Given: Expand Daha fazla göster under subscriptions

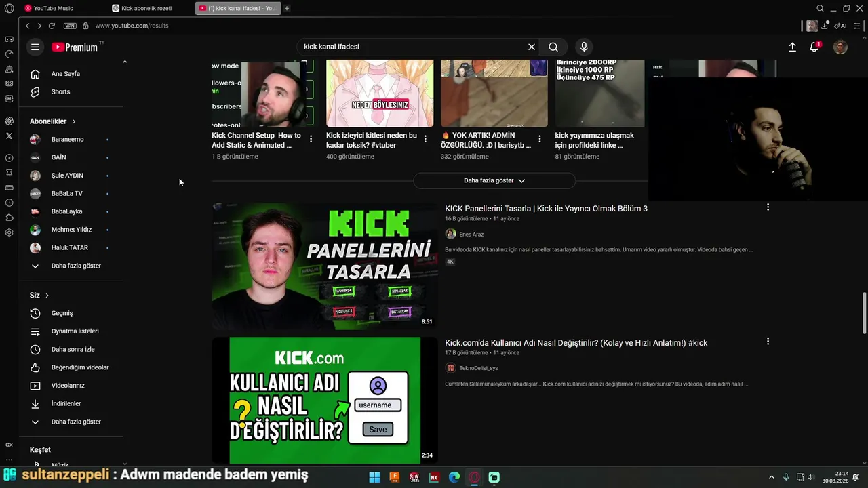Looking at the screenshot, I should coord(71,266).
